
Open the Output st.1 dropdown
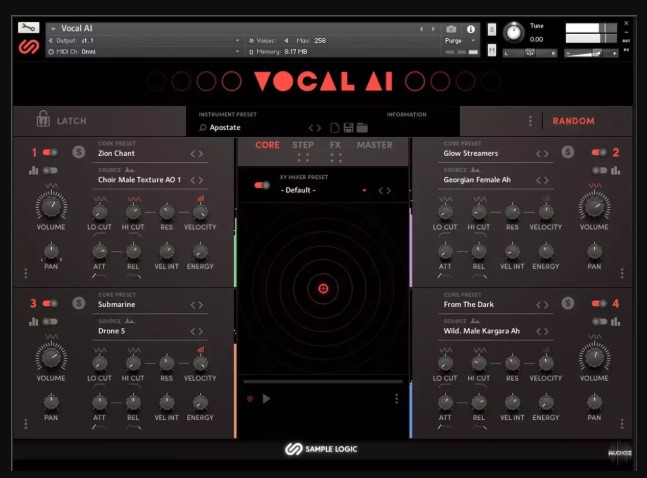pos(237,40)
